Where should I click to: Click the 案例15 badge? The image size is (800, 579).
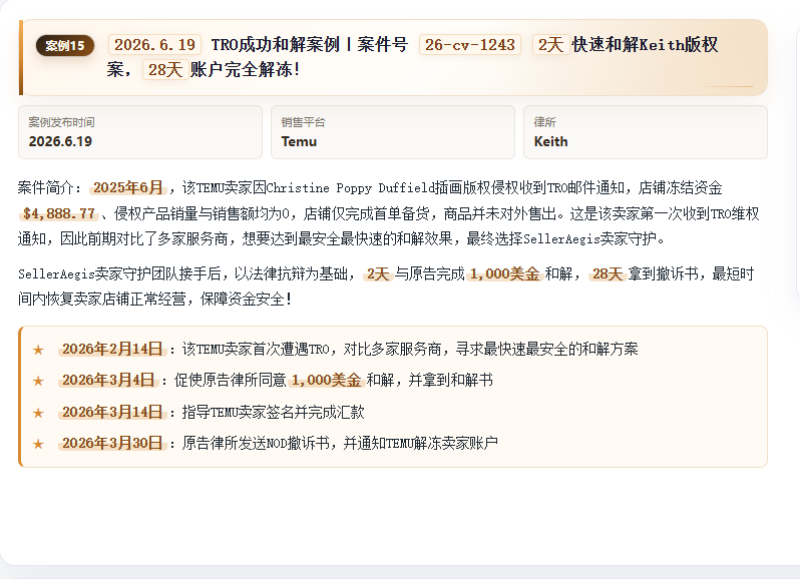pyautogui.click(x=65, y=45)
